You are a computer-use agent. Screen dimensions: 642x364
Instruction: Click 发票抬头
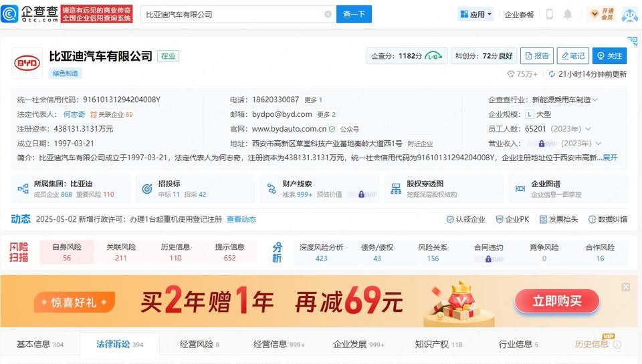pyautogui.click(x=559, y=220)
